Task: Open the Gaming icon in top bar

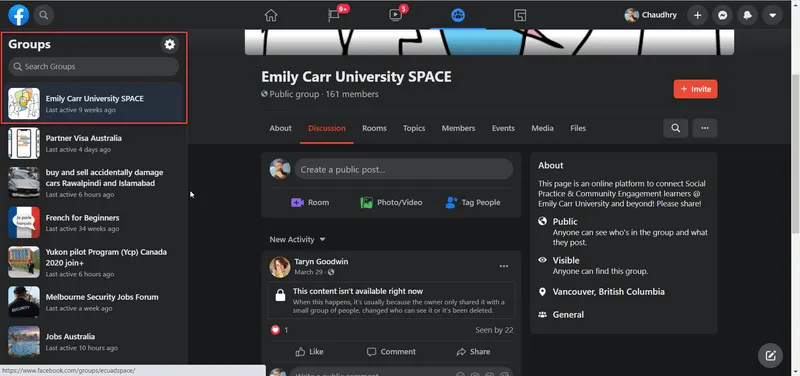Action: [520, 15]
